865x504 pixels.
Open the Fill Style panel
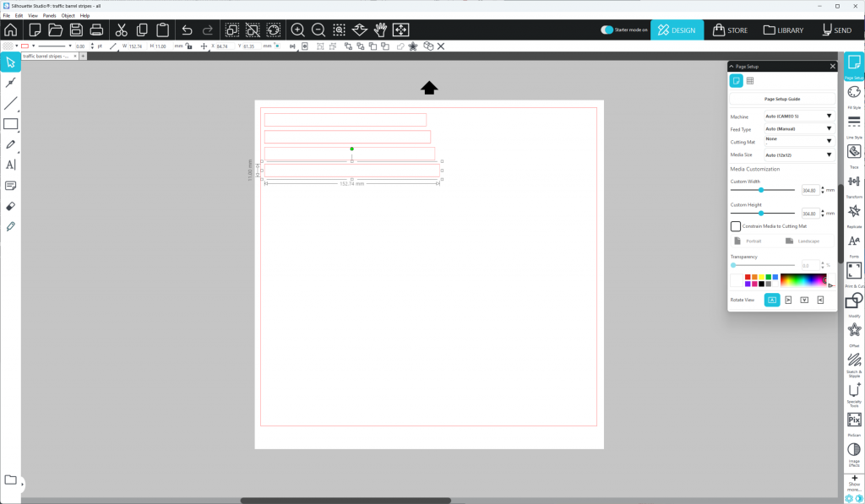click(x=854, y=95)
